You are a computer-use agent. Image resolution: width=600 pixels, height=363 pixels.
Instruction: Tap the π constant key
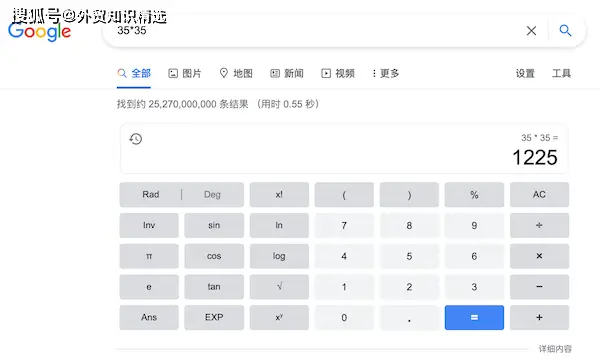point(149,256)
